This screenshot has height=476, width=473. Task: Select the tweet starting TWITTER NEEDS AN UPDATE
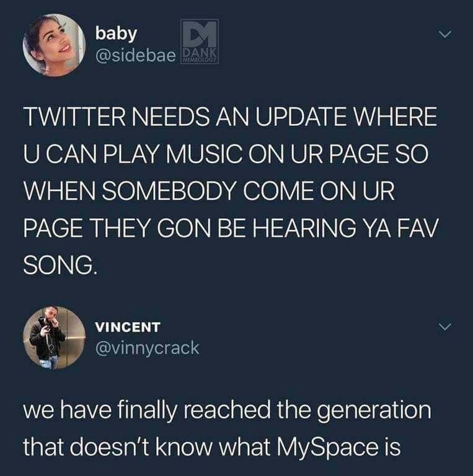(x=230, y=191)
